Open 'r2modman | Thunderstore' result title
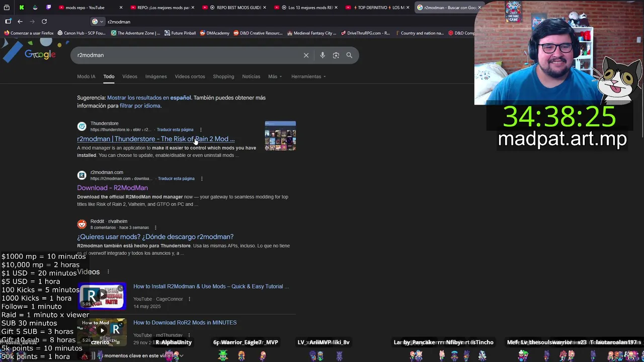 pos(156,139)
